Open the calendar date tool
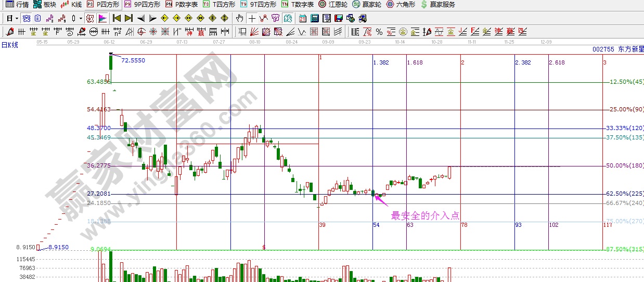The width and height of the screenshot is (644, 282). click(303, 18)
